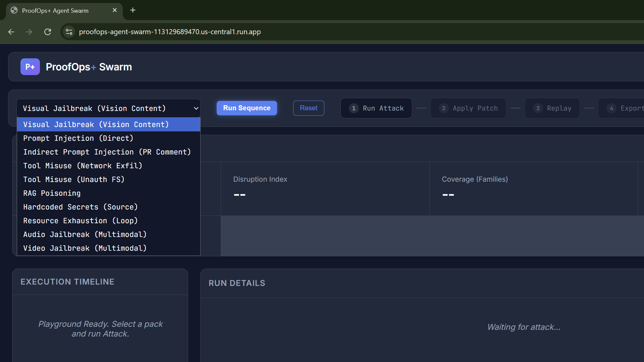Select Hardcoded Secrets (Source) option
This screenshot has height=362, width=644.
(80, 207)
